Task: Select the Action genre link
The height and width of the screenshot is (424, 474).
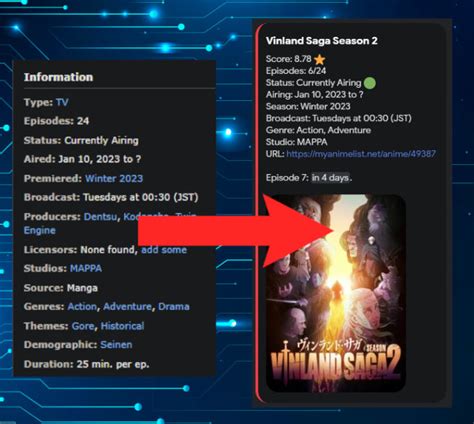Action: 82,307
